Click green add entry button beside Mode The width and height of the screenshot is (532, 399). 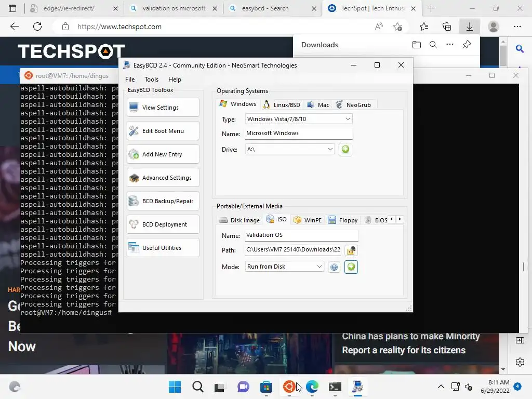point(351,267)
